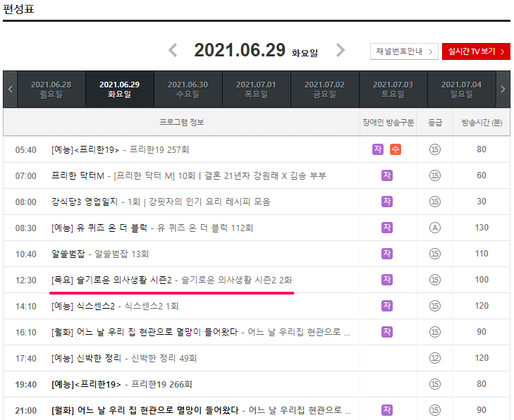Click the 자 caption icon for 강식당3 영업일지
Image resolution: width=514 pixels, height=420 pixels.
tap(387, 201)
